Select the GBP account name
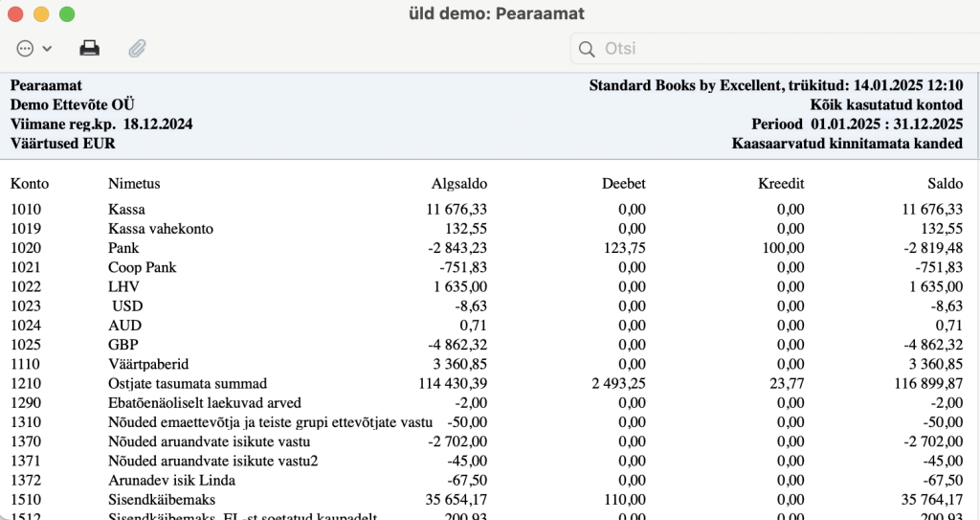The height and width of the screenshot is (520, 980). tap(123, 345)
